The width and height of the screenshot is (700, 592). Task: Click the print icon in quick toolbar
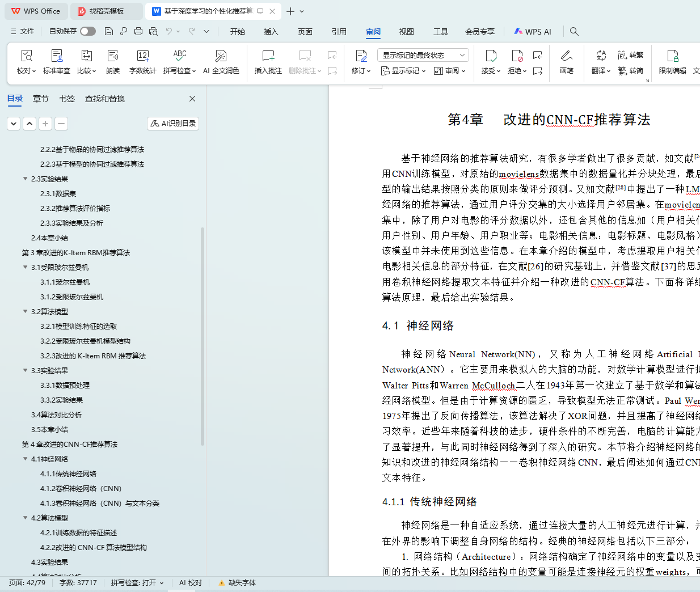point(138,31)
